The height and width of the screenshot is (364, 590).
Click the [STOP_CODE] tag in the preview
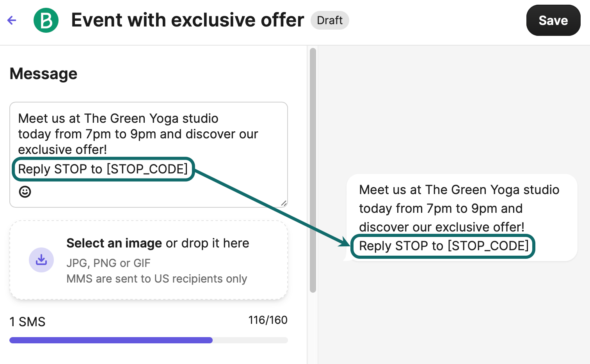pyautogui.click(x=443, y=246)
